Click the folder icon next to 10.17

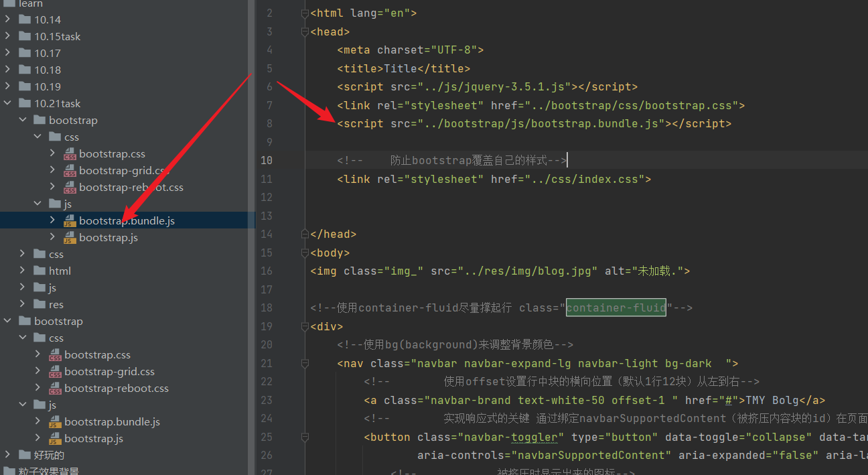25,54
